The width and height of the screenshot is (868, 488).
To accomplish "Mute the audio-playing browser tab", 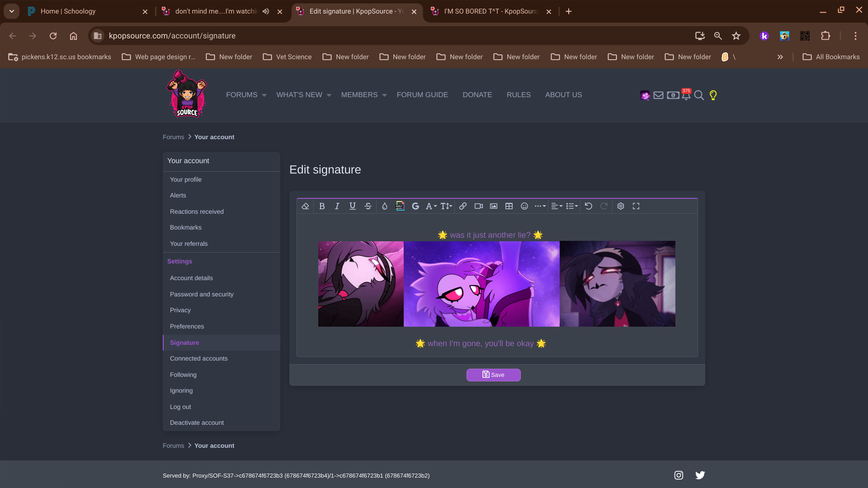I will (266, 12).
